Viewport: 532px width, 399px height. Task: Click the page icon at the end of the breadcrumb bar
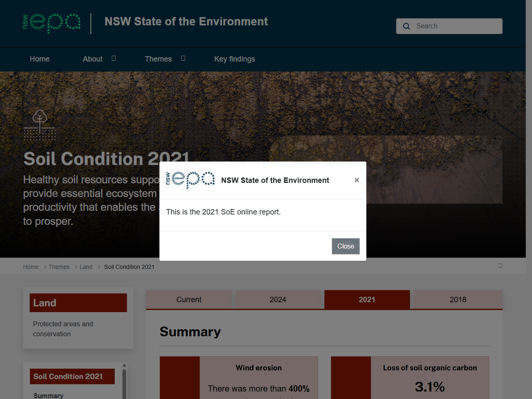point(500,266)
